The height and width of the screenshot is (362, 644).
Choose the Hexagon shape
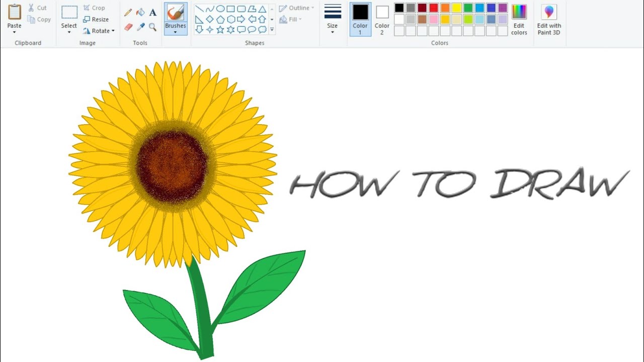coord(231,20)
